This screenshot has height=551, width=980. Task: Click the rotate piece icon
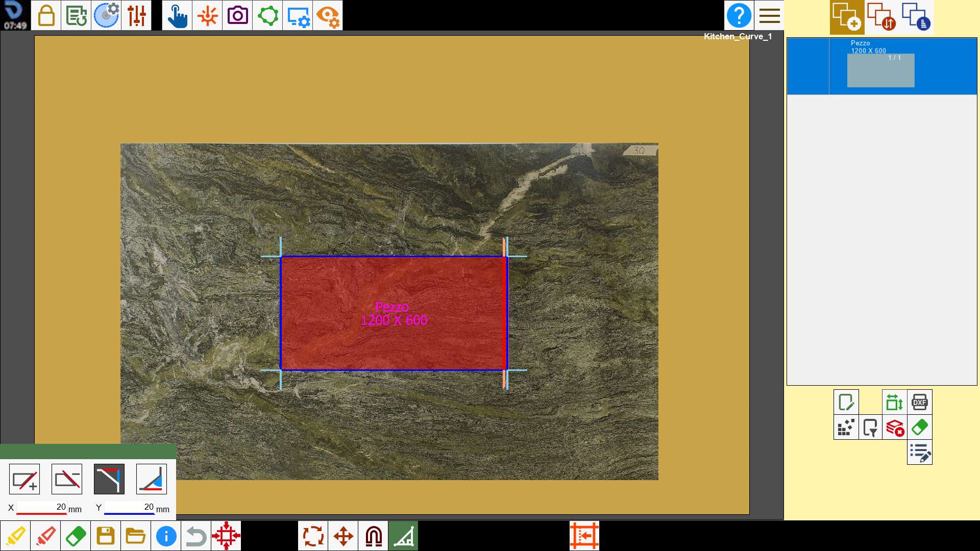[313, 536]
